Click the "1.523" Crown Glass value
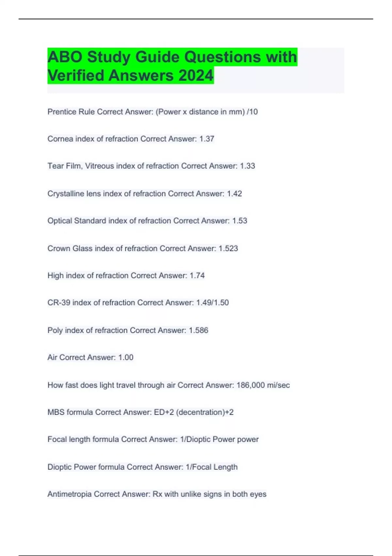Screen dimensions: 392x556 [228, 249]
